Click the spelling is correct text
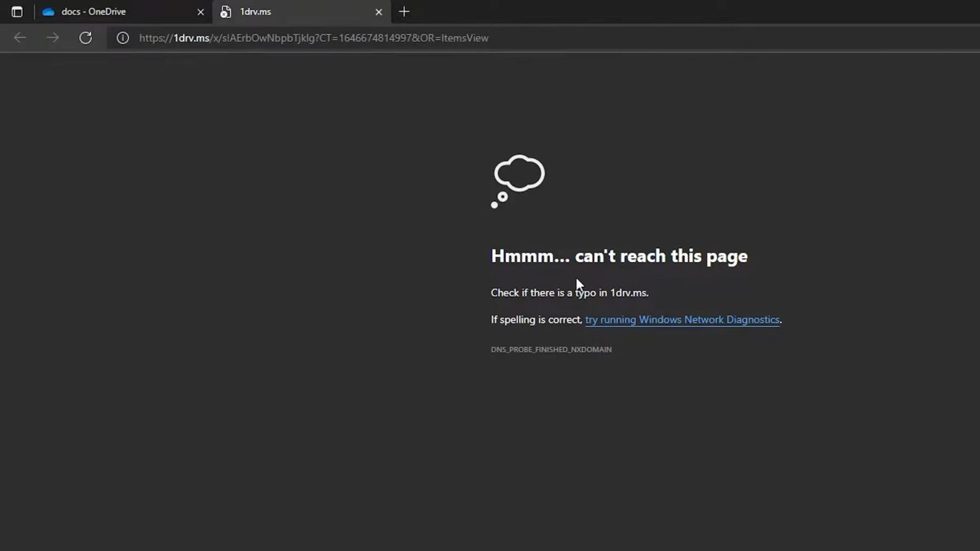980x551 pixels. (x=536, y=320)
